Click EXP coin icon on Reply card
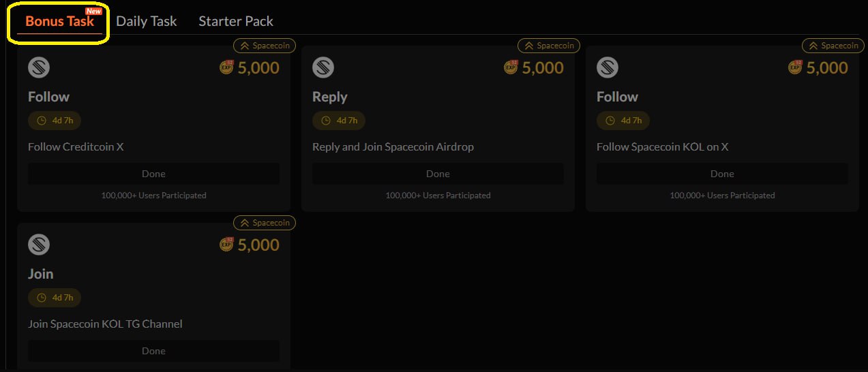Viewport: 868px width, 372px height. click(x=511, y=67)
